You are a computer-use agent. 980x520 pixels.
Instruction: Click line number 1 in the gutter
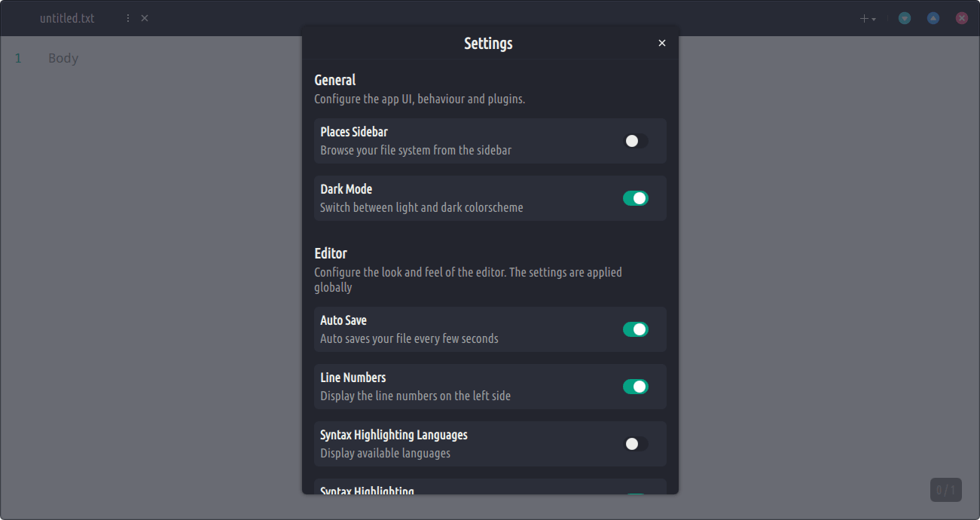tap(18, 58)
